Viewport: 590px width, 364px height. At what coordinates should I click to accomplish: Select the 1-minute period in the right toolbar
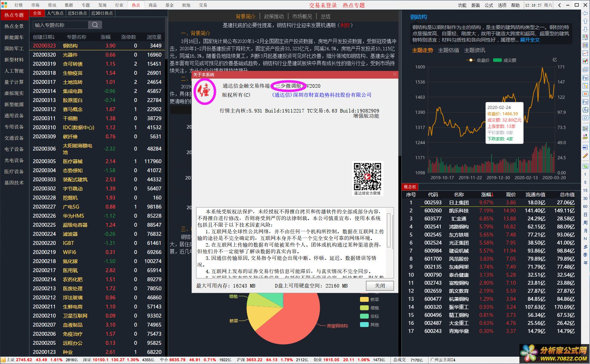tap(585, 174)
